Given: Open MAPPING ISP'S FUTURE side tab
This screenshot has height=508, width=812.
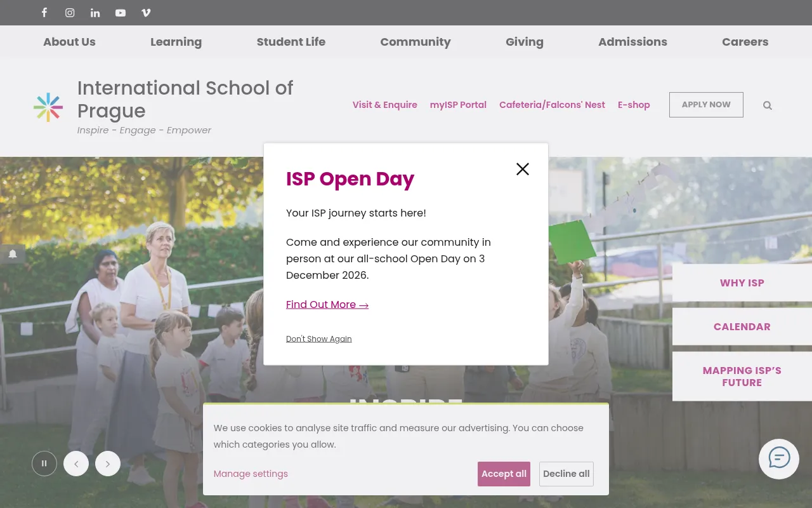Looking at the screenshot, I should coord(742,377).
